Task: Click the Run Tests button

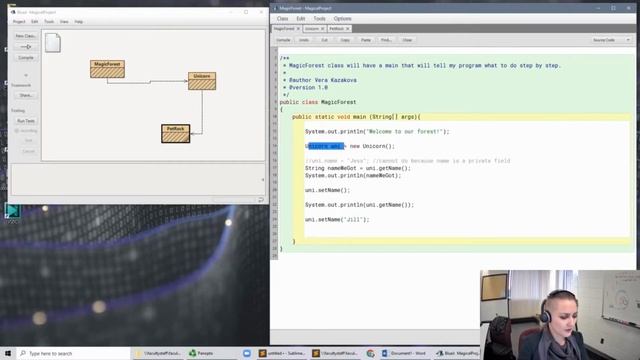Action: click(26, 121)
